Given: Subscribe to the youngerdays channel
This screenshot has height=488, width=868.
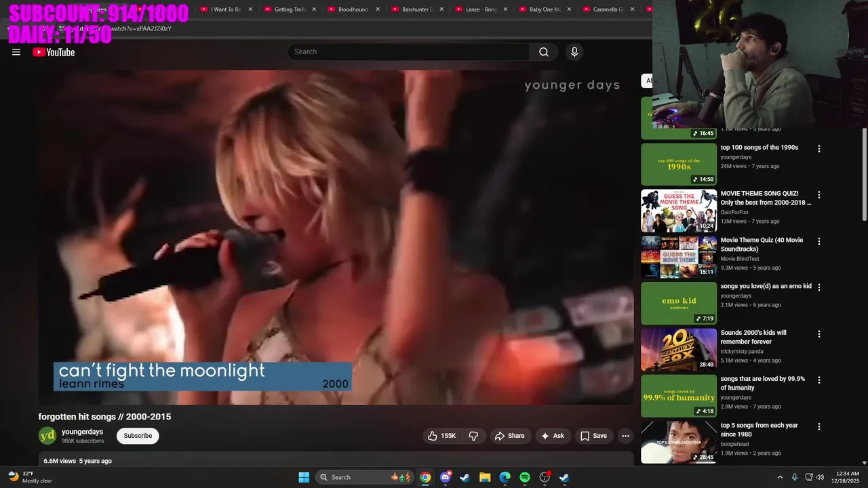Looking at the screenshot, I should [138, 436].
